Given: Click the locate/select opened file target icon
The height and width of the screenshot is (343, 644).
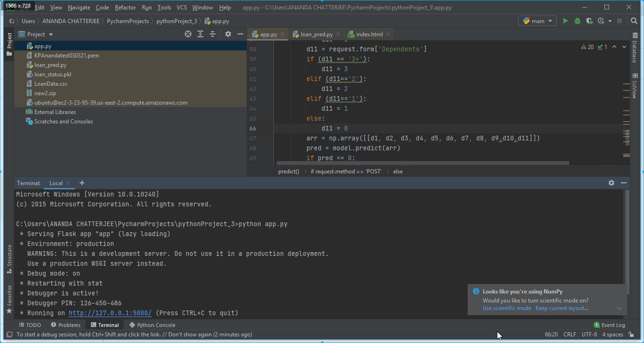Looking at the screenshot, I should (x=188, y=34).
